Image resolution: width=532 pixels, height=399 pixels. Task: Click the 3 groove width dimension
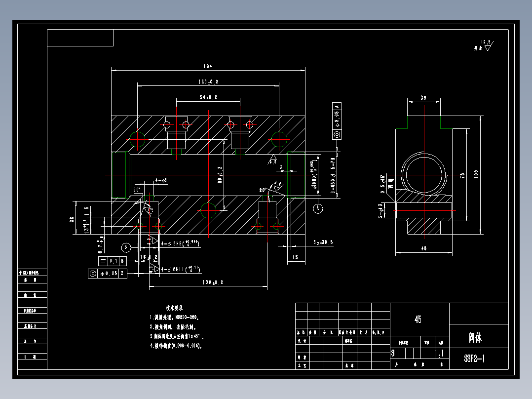[x=281, y=167]
